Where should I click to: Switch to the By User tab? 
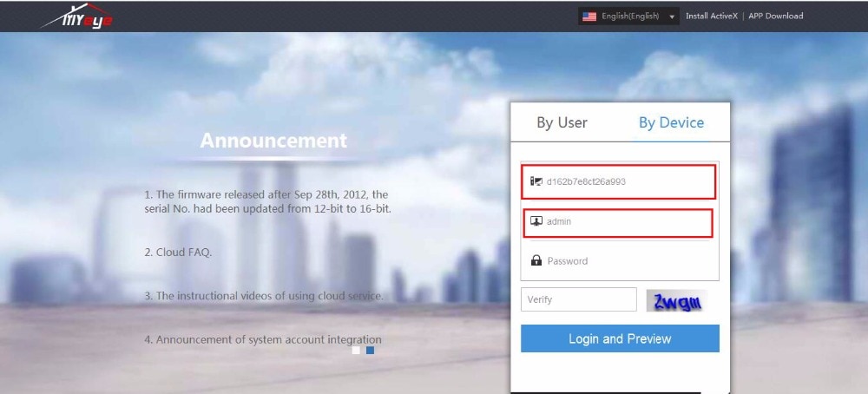point(562,122)
